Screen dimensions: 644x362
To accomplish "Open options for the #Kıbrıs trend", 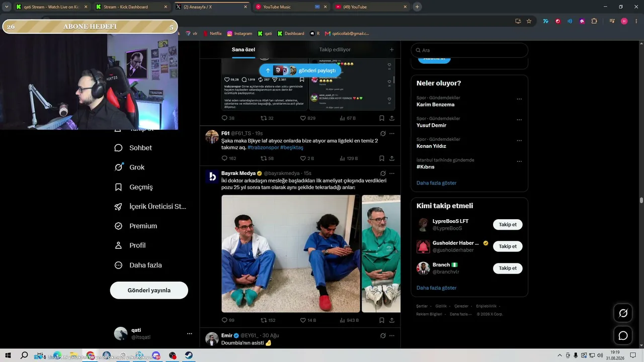I will tap(519, 161).
